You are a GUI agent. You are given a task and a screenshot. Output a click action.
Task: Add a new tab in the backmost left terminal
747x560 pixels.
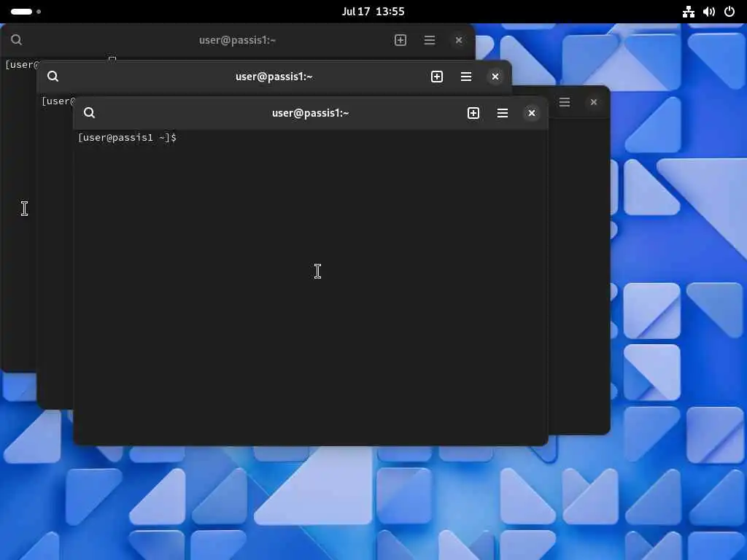400,40
